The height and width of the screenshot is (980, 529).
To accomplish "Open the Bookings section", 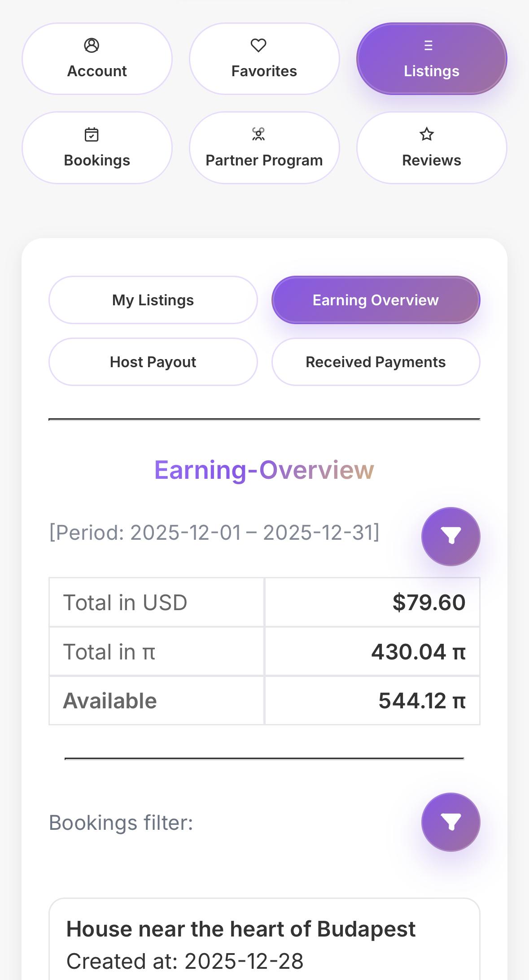I will [97, 147].
